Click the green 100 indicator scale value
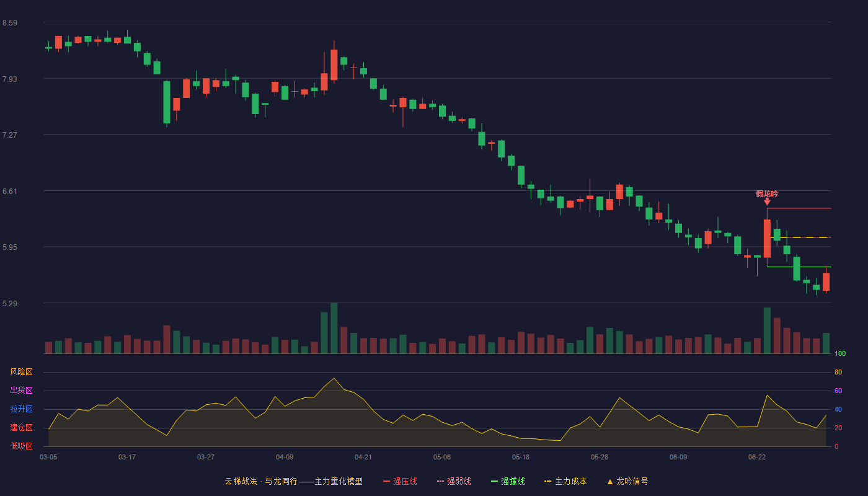The width and height of the screenshot is (868, 496). tap(840, 354)
